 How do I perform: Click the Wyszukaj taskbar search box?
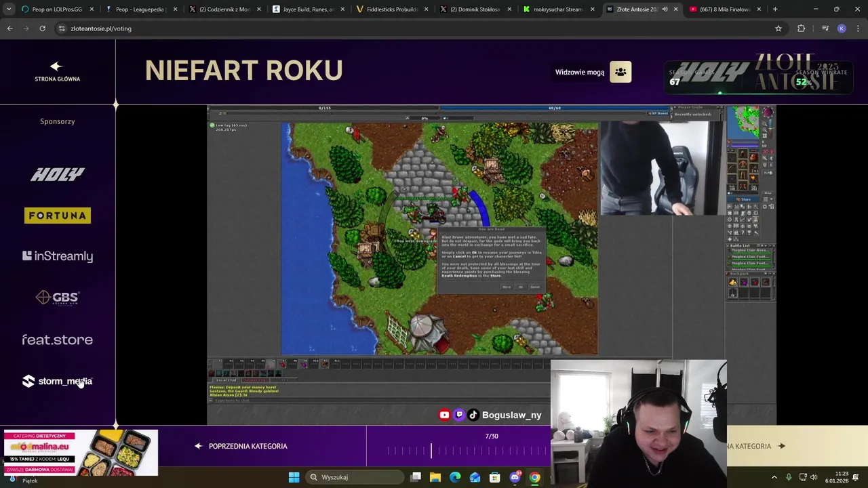tap(353, 477)
